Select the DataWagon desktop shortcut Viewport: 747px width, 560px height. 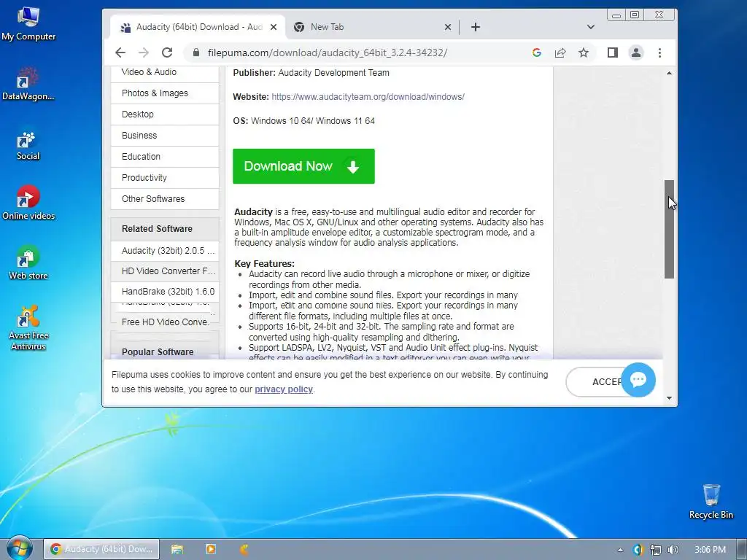click(28, 85)
